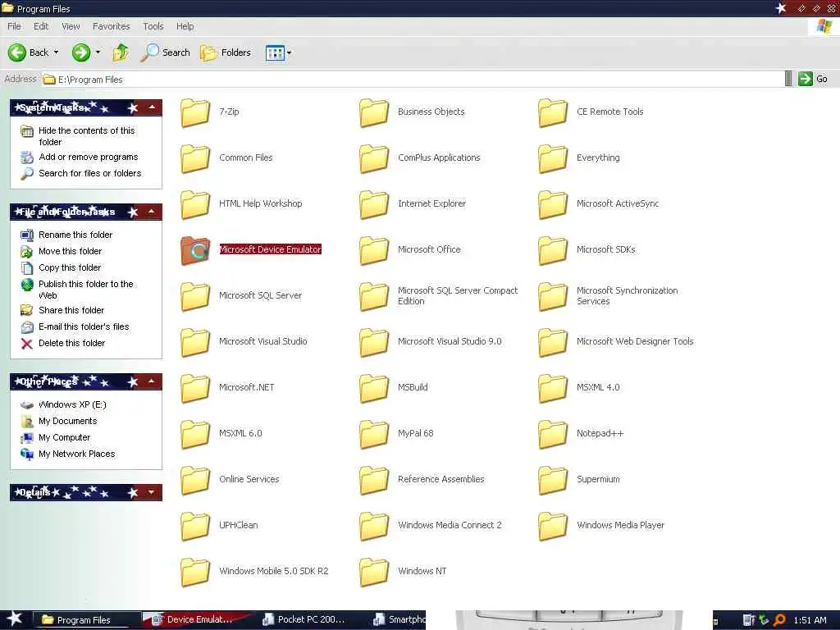The height and width of the screenshot is (630, 840).
Task: Select the HTML Help Workshop folder icon
Action: pos(195,204)
